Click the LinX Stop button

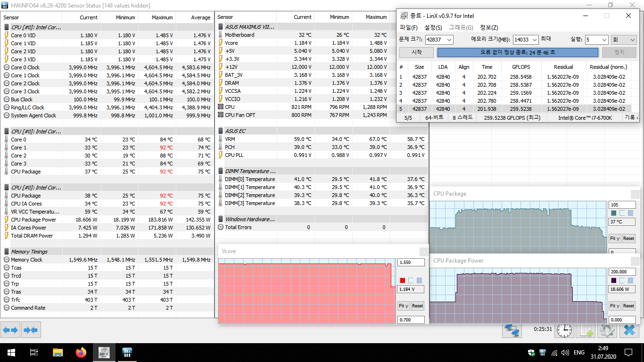pyautogui.click(x=619, y=52)
